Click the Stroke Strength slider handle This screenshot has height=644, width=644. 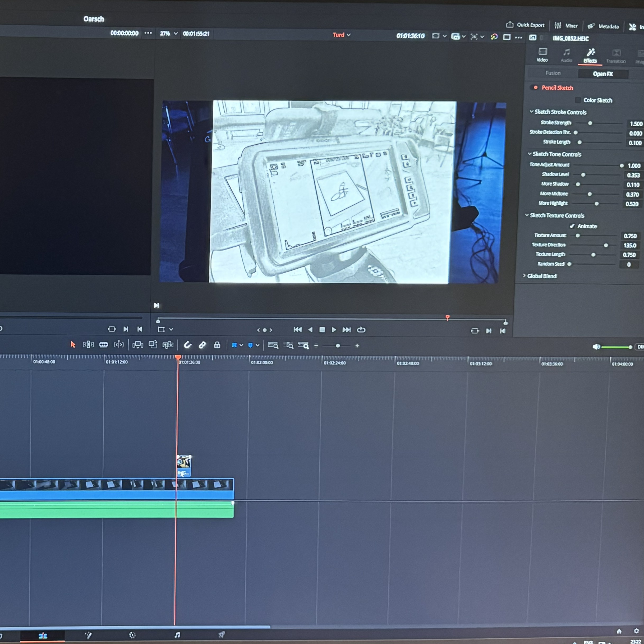click(590, 123)
